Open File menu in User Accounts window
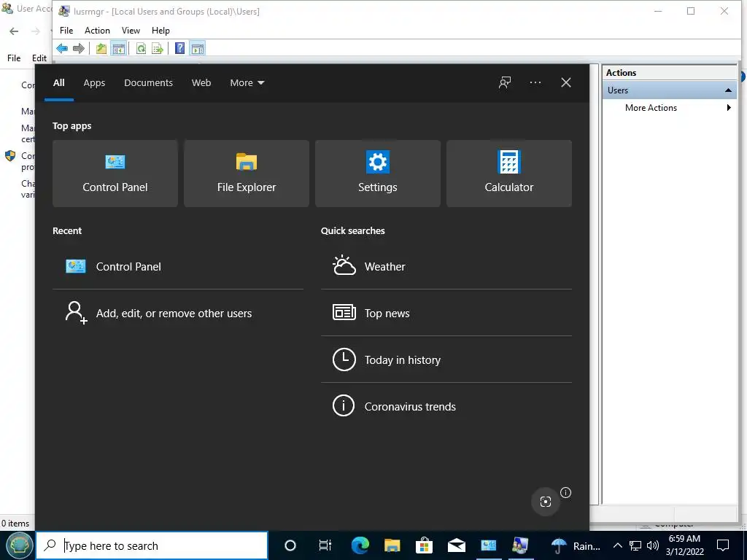747x560 pixels. click(x=14, y=58)
